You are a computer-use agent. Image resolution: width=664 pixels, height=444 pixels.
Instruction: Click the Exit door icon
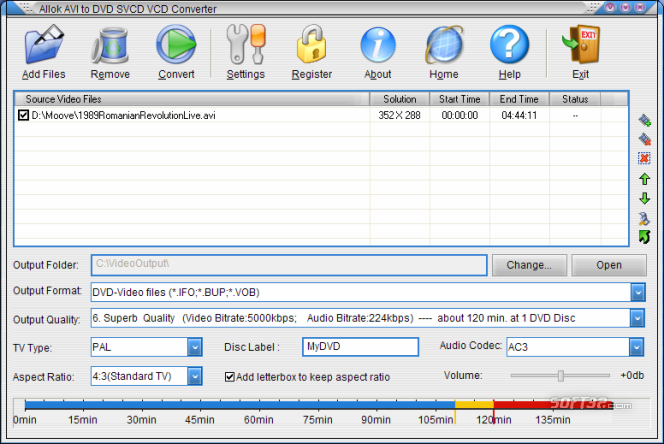pos(581,44)
